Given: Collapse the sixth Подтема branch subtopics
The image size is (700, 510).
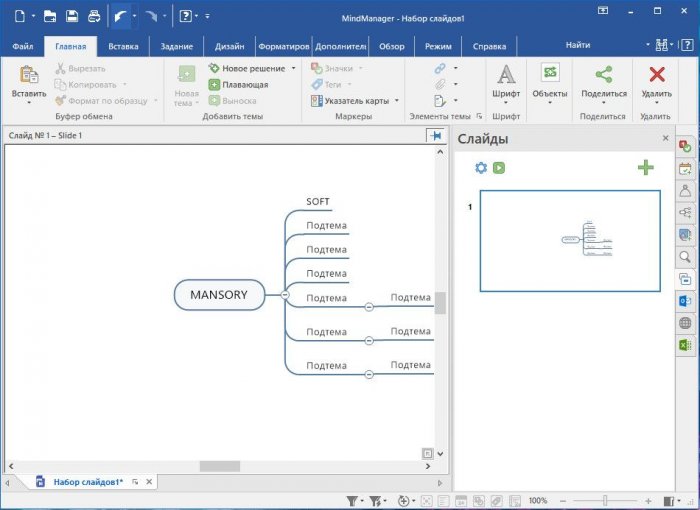Looking at the screenshot, I should (369, 341).
